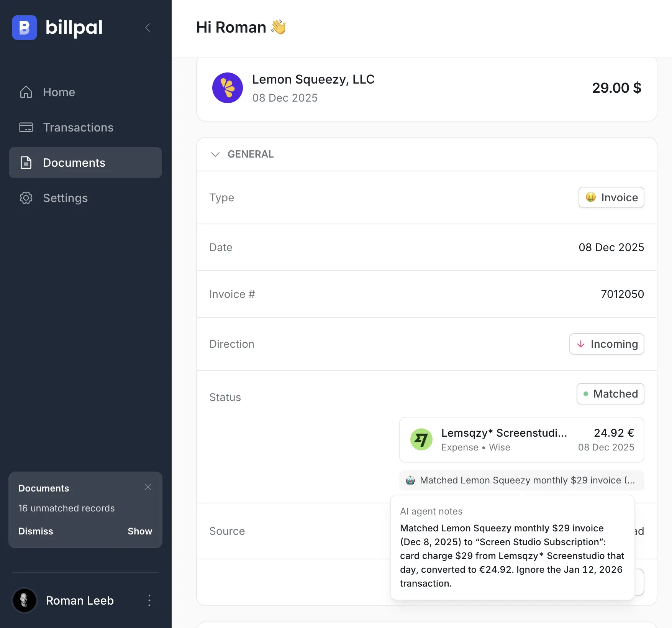Collapse the GENERAL section
The width and height of the screenshot is (672, 628).
215,154
